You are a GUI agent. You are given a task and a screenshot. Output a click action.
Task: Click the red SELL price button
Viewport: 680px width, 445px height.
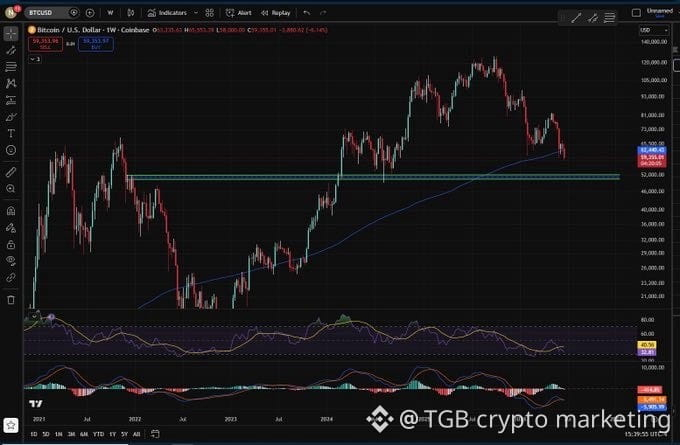point(46,44)
